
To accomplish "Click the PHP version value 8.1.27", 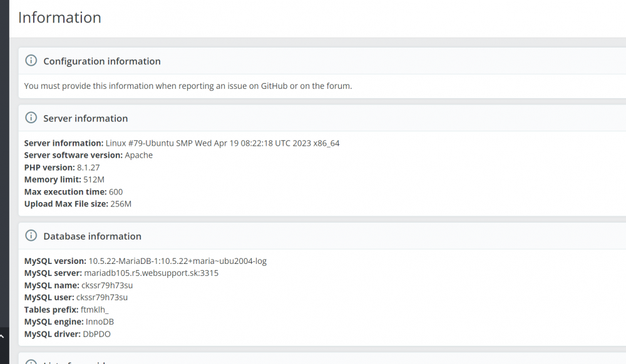I will [88, 168].
